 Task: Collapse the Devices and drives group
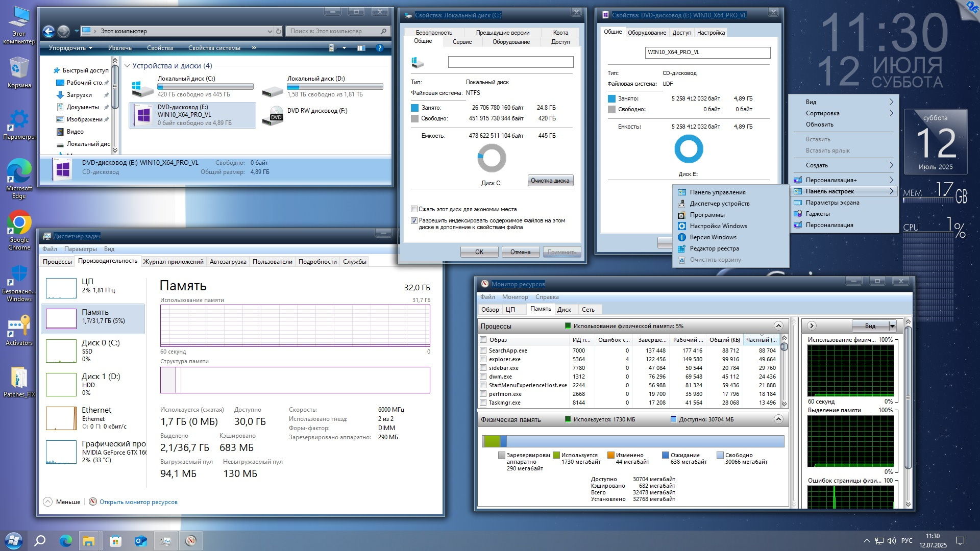(127, 66)
